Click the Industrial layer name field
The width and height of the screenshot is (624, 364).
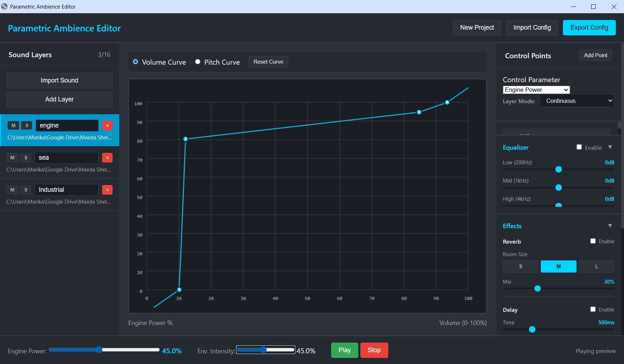point(66,190)
